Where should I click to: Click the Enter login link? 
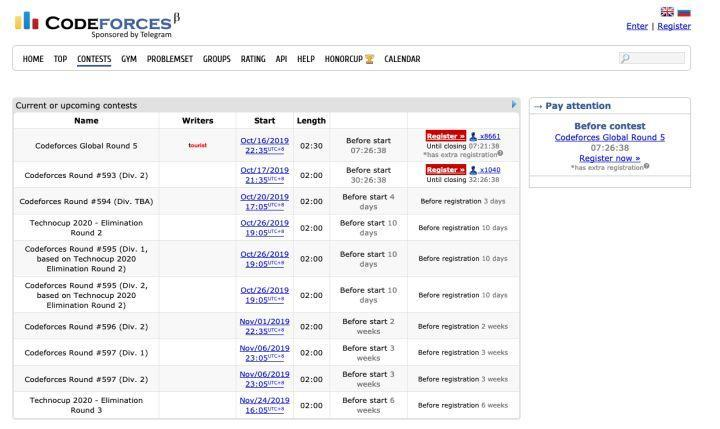pyautogui.click(x=637, y=26)
